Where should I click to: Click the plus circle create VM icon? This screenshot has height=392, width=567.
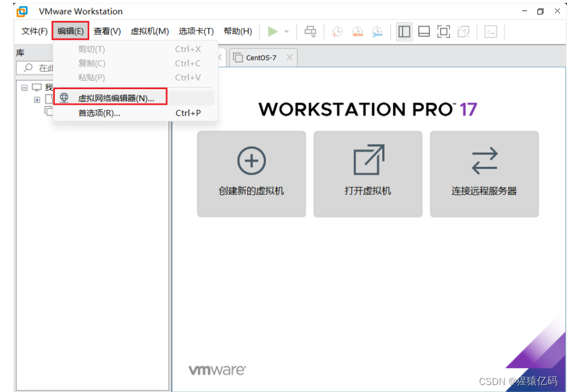pyautogui.click(x=251, y=160)
